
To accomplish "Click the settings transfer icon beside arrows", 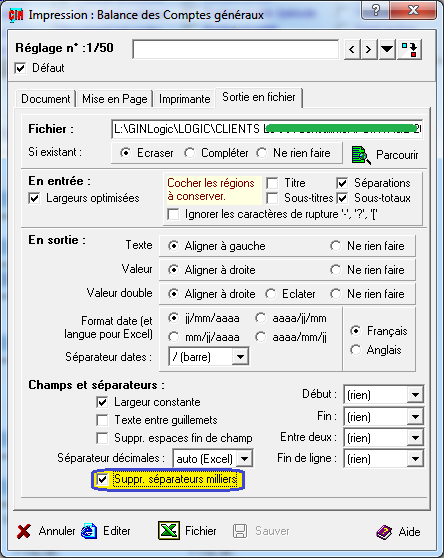I will coord(409,49).
